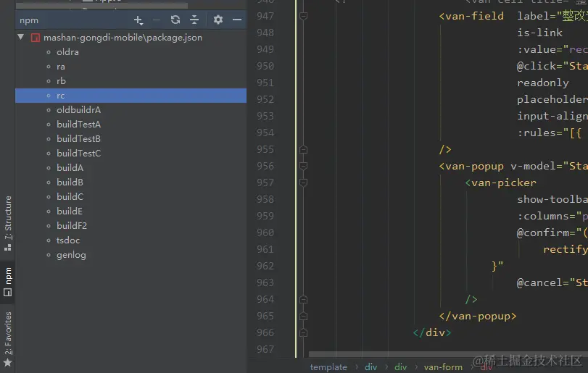Open the Structure side tab
This screenshot has width=588, height=373.
pos(7,223)
